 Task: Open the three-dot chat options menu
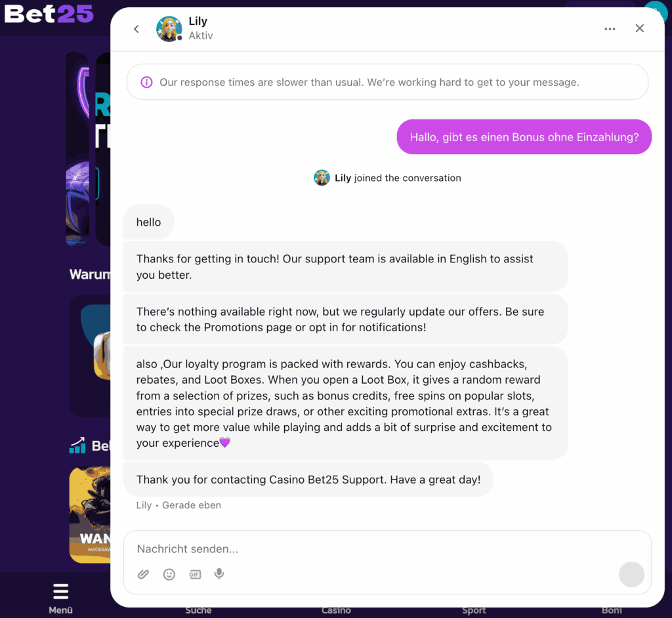click(610, 29)
